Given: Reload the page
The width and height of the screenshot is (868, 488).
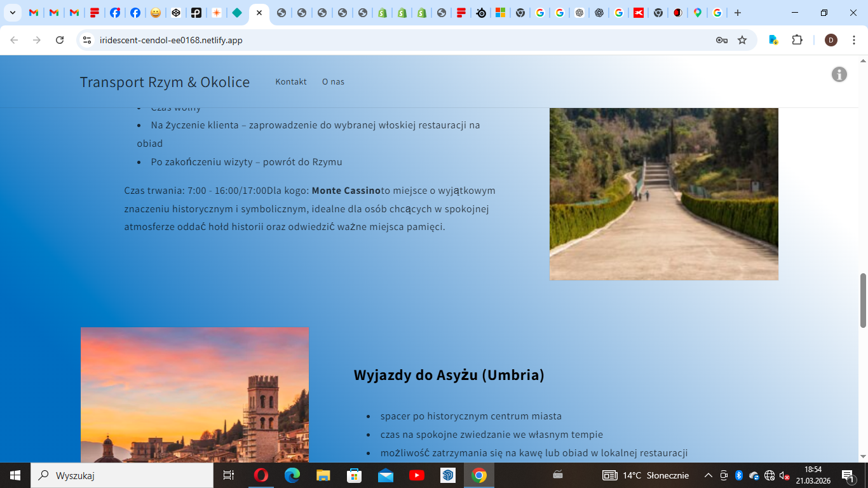Looking at the screenshot, I should 60,40.
